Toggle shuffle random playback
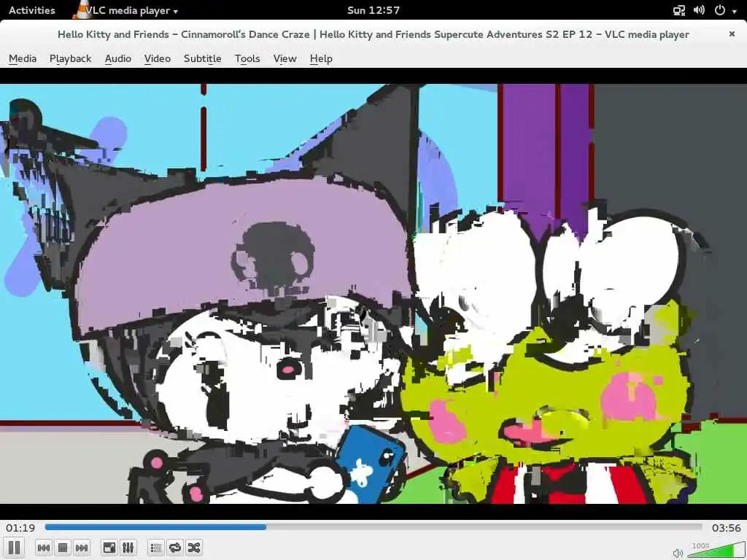This screenshot has width=747, height=560. tap(194, 548)
